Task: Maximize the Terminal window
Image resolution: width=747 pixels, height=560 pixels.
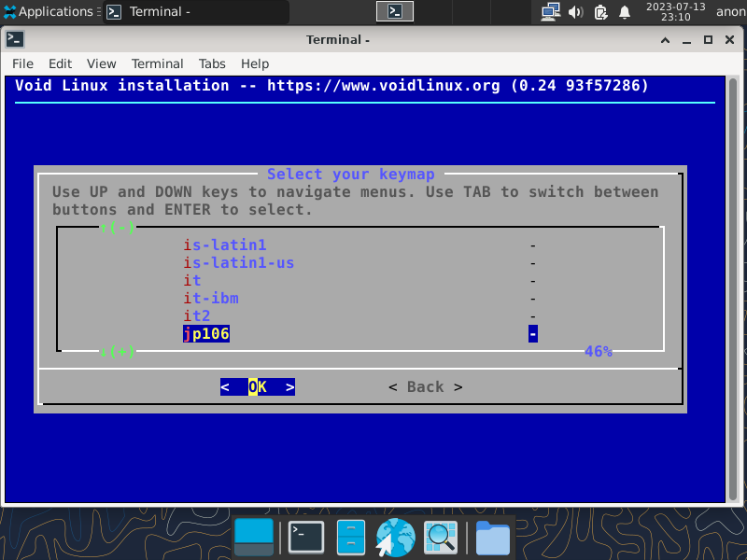Action: coord(708,40)
